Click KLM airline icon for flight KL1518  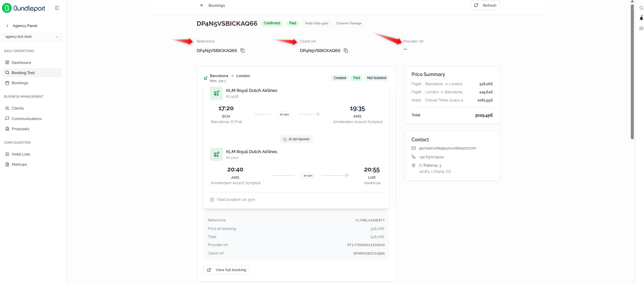coord(216,93)
